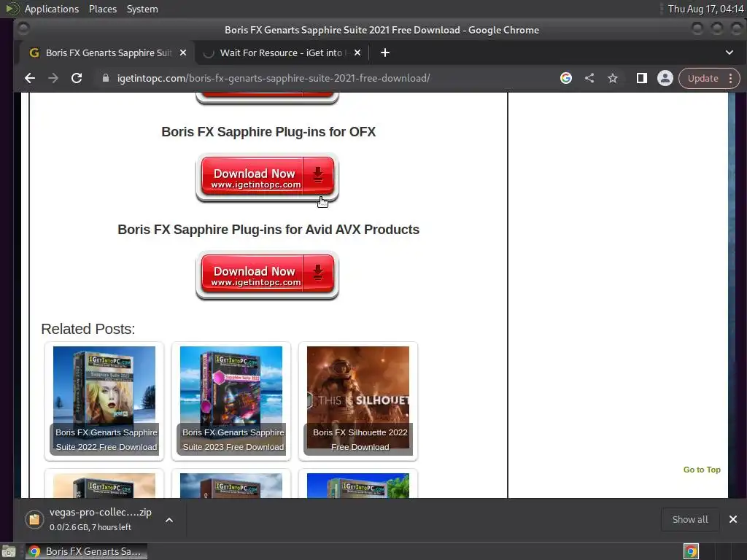Open the Places menu
Screen dimensions: 747x560
(103, 9)
